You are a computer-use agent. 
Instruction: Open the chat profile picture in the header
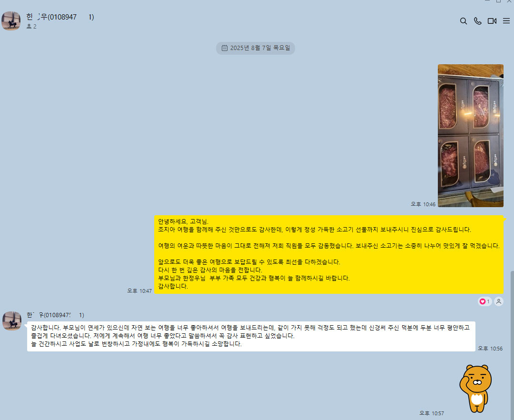pos(11,21)
